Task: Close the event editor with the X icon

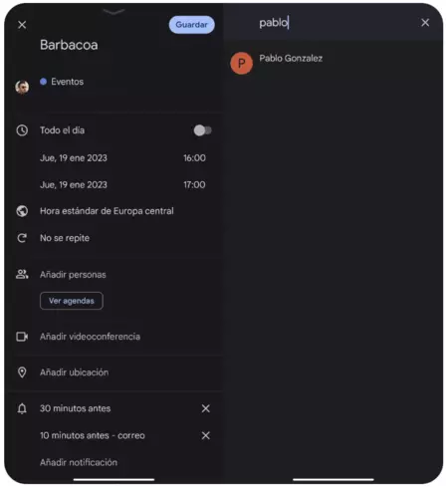Action: coord(22,25)
